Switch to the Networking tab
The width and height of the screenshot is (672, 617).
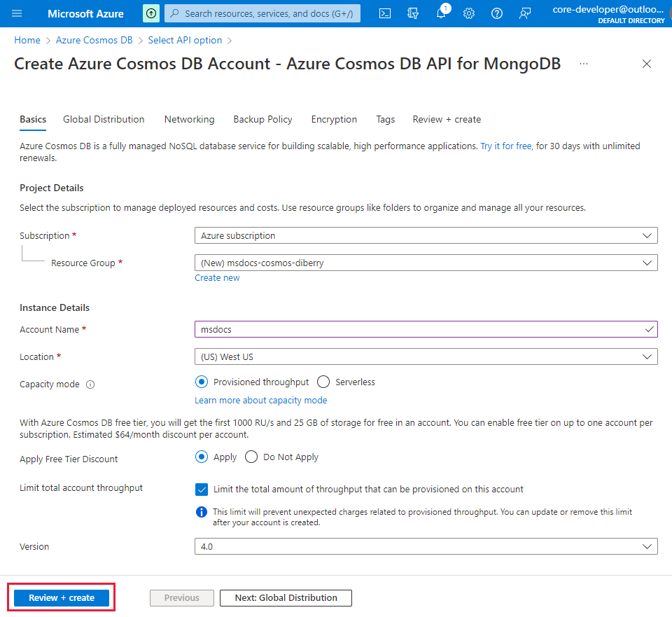189,120
